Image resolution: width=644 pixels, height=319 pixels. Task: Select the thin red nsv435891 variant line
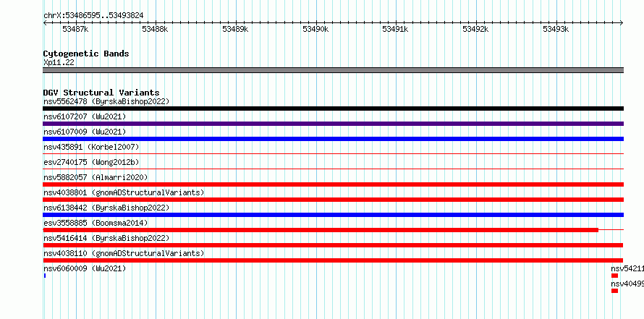[333, 153]
